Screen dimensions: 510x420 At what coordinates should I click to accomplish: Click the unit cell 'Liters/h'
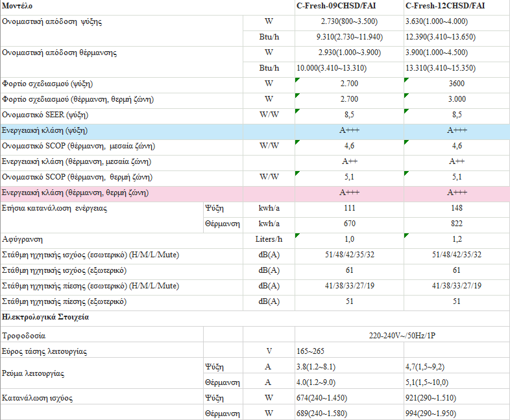(269, 239)
